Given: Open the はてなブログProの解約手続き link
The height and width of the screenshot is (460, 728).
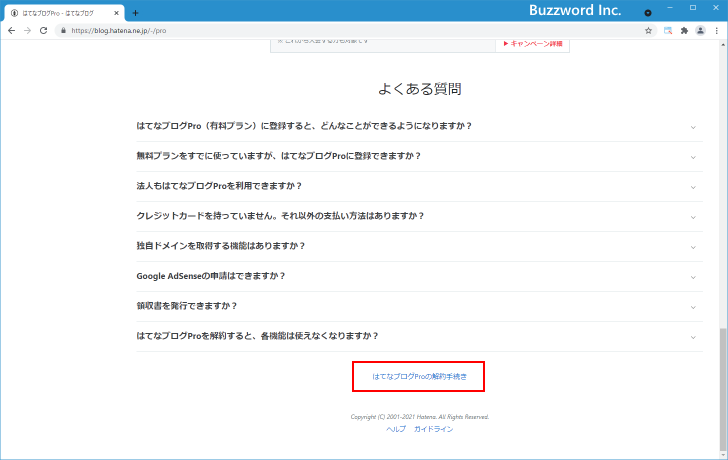Looking at the screenshot, I should [419, 376].
